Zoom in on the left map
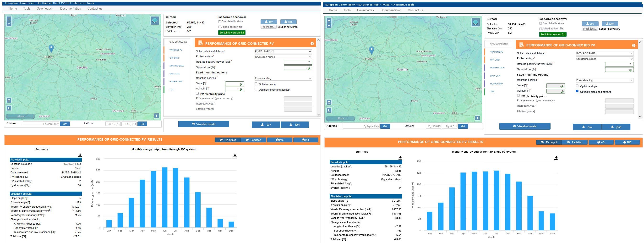The width and height of the screenshot is (644, 243). 9,19
